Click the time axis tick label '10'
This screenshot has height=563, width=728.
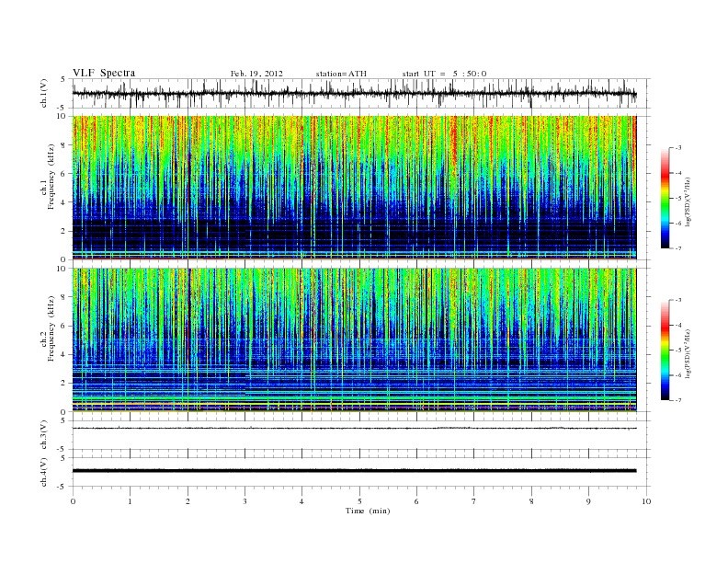tap(646, 501)
